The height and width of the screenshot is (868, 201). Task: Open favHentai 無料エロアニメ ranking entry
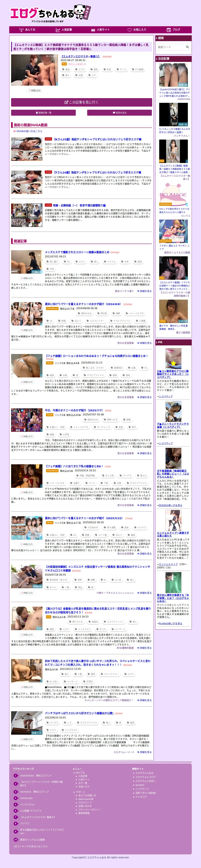click(34, 792)
